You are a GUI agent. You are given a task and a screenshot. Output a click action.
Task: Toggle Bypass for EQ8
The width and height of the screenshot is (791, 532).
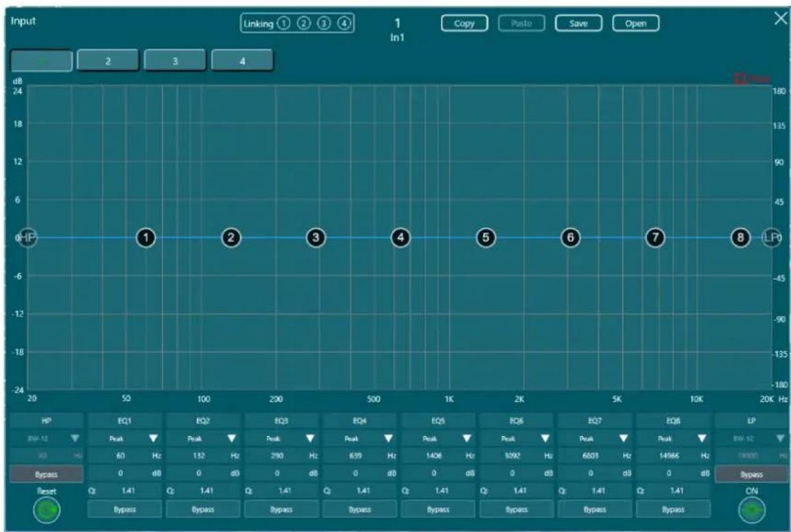tap(673, 509)
